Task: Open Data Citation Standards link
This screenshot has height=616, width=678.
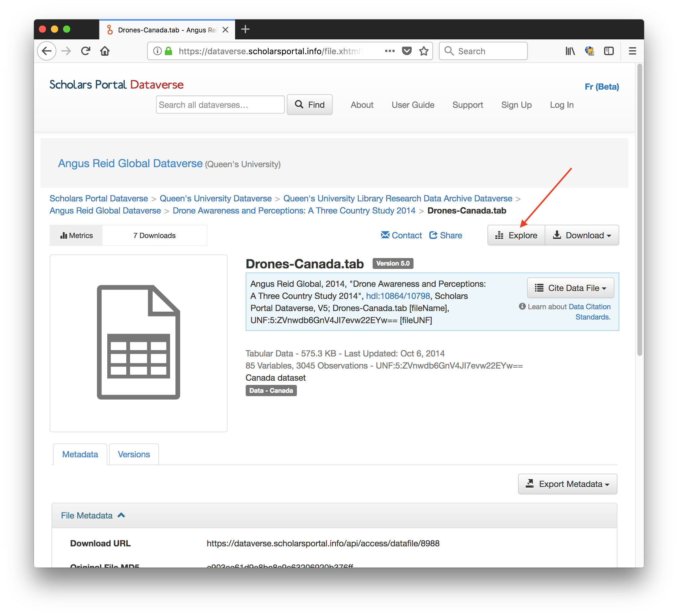Action: (593, 312)
